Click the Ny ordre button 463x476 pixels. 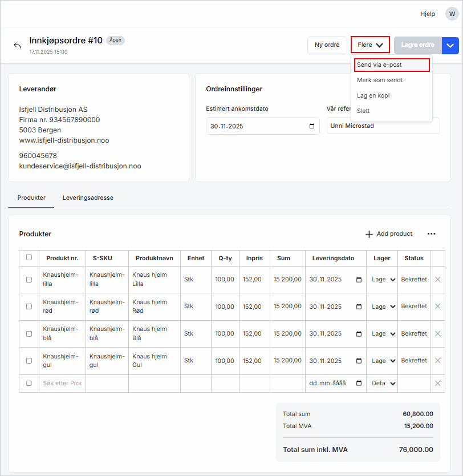click(x=327, y=45)
